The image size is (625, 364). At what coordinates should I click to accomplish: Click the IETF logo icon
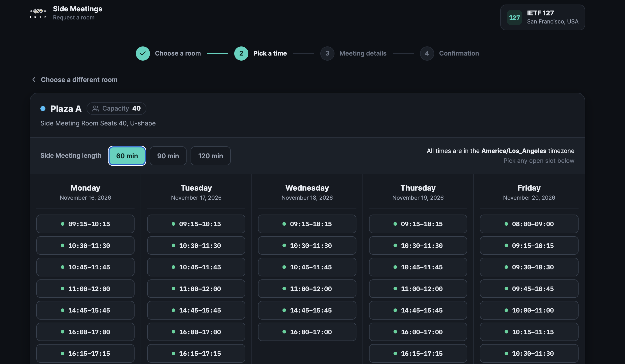point(38,13)
